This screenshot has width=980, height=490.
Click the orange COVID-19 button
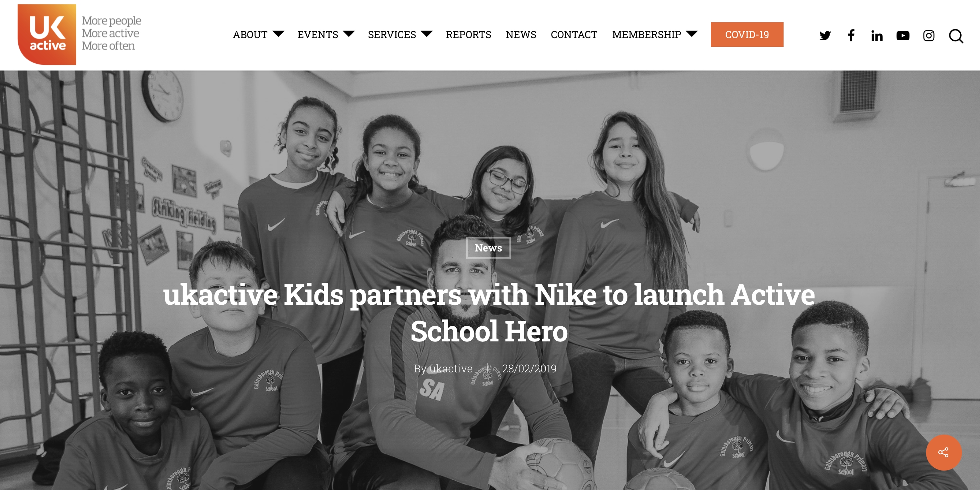(747, 35)
